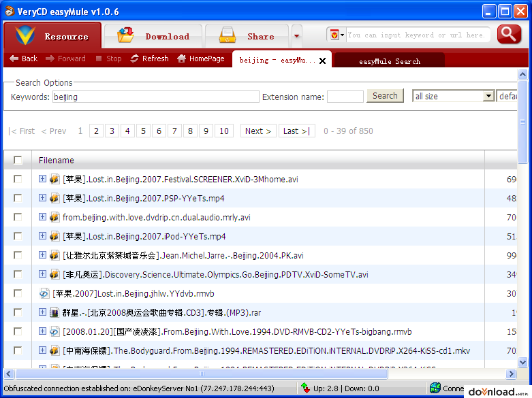Go to results page 10
532x398 pixels.
224,131
